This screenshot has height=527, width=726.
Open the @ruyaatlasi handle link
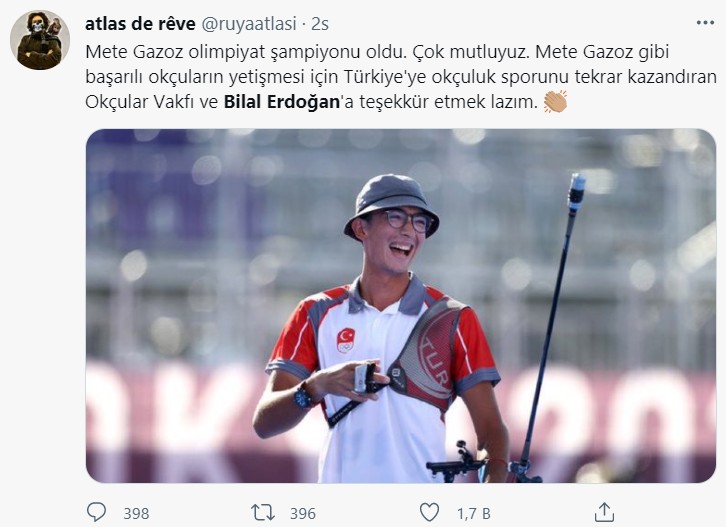(249, 24)
